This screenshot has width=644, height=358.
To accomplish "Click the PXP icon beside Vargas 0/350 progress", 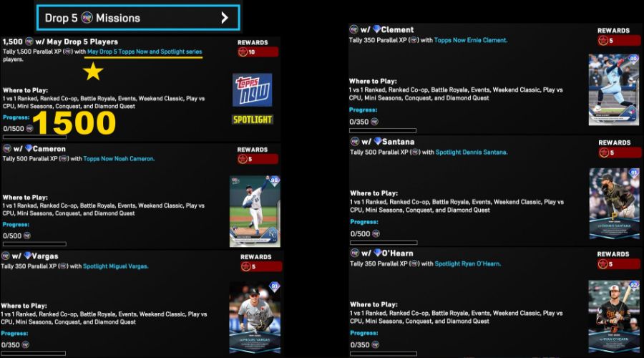I will [26, 344].
